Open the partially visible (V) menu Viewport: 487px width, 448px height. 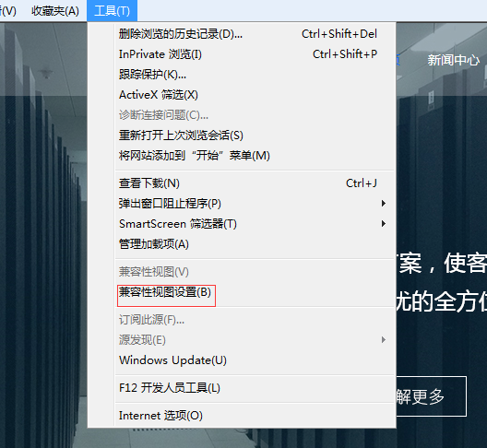click(8, 11)
